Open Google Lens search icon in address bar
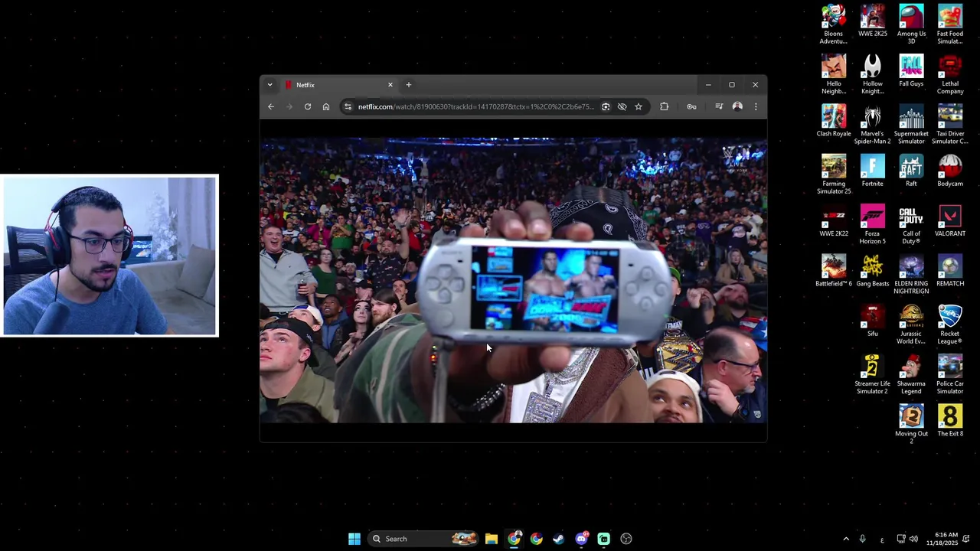The height and width of the screenshot is (551, 980). (x=606, y=106)
